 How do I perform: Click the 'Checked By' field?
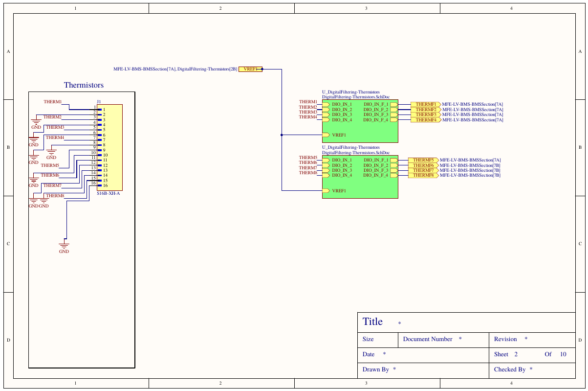point(532,370)
